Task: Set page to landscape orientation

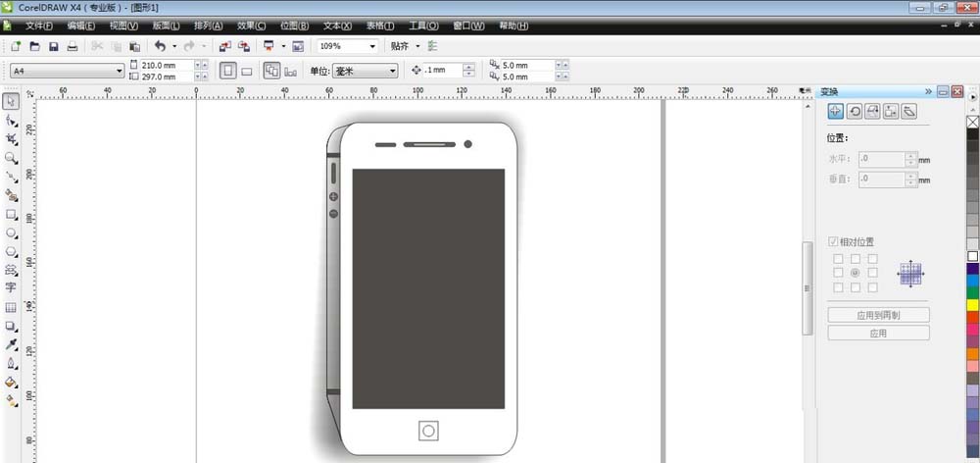Action: coord(247,72)
